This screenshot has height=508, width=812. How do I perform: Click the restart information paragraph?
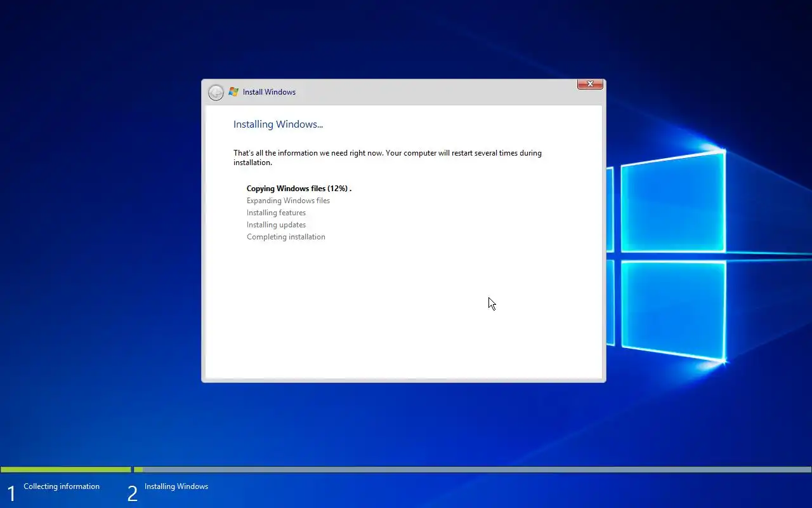click(388, 157)
